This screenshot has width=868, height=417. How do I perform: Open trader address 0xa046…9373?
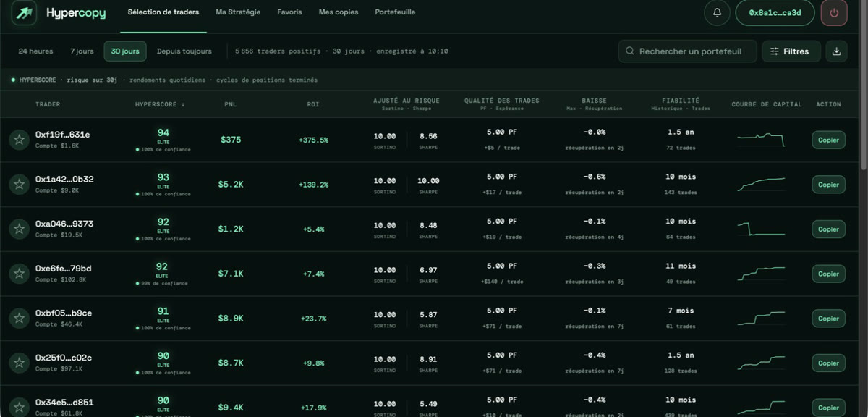[x=64, y=224]
